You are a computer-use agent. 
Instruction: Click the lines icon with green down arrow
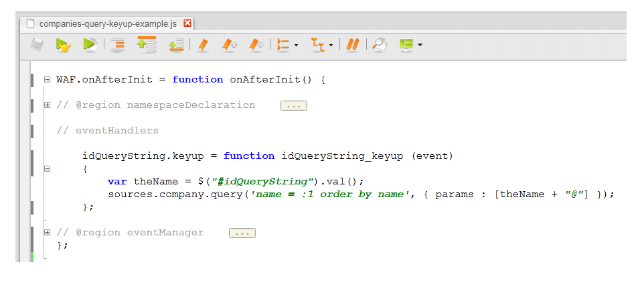pos(175,45)
